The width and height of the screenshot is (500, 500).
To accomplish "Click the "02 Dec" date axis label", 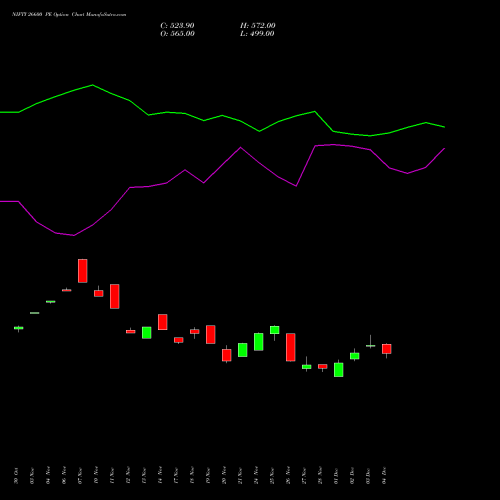I will click(x=352, y=476).
